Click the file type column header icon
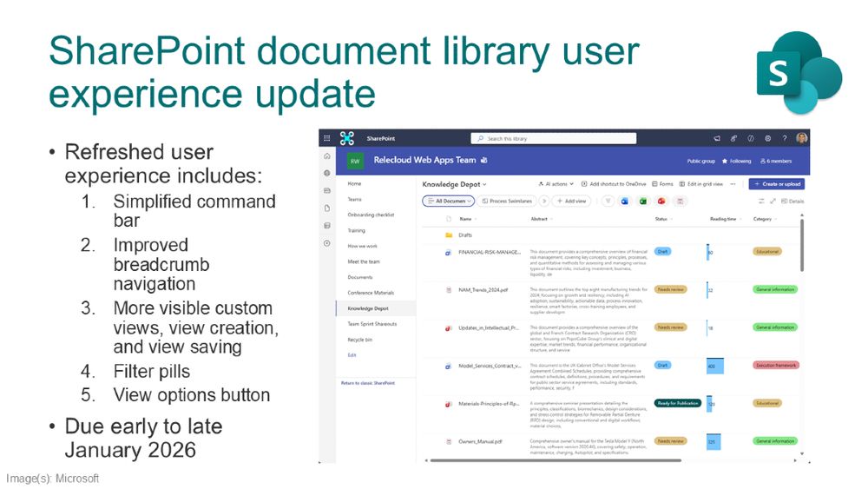 (x=449, y=219)
